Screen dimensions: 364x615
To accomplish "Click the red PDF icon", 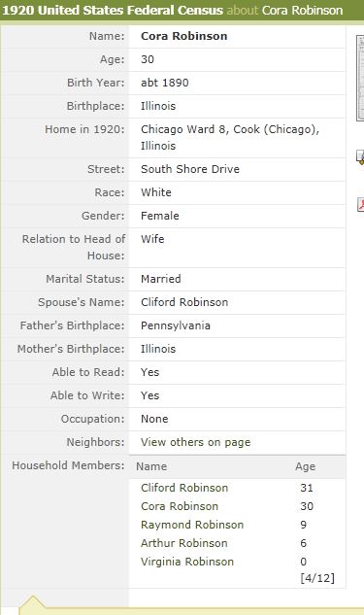I will click(360, 204).
